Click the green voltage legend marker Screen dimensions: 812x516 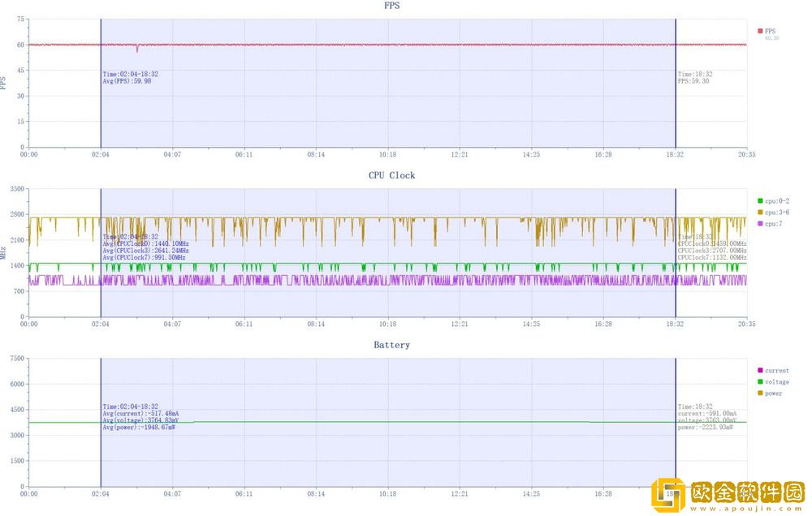point(760,382)
